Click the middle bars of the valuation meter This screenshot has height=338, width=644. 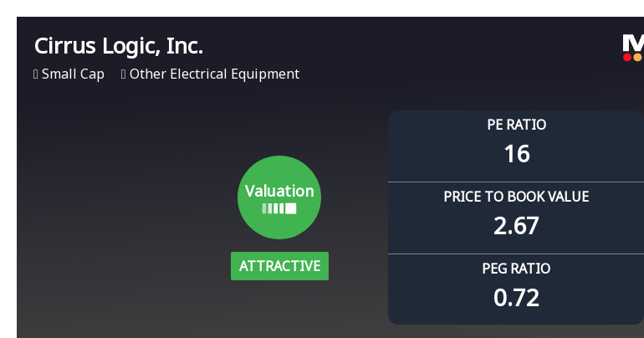(x=277, y=208)
